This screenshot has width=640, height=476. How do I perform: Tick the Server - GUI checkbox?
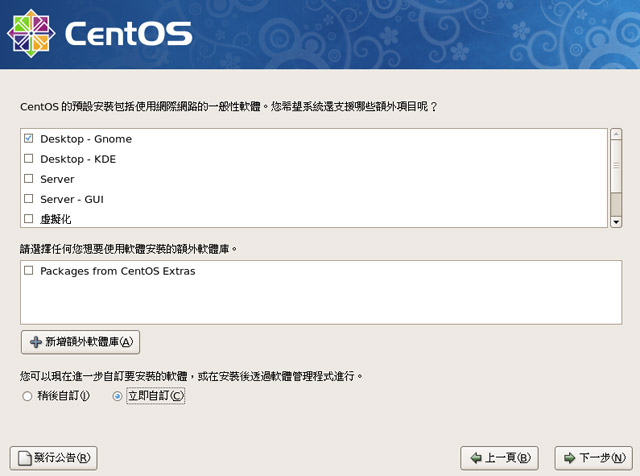(x=29, y=199)
